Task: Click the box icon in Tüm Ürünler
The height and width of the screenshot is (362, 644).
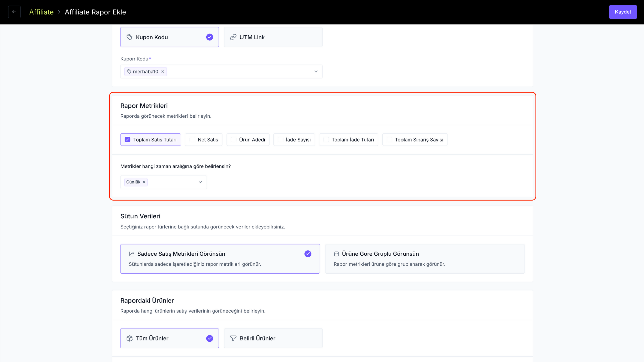Action: [x=129, y=339]
